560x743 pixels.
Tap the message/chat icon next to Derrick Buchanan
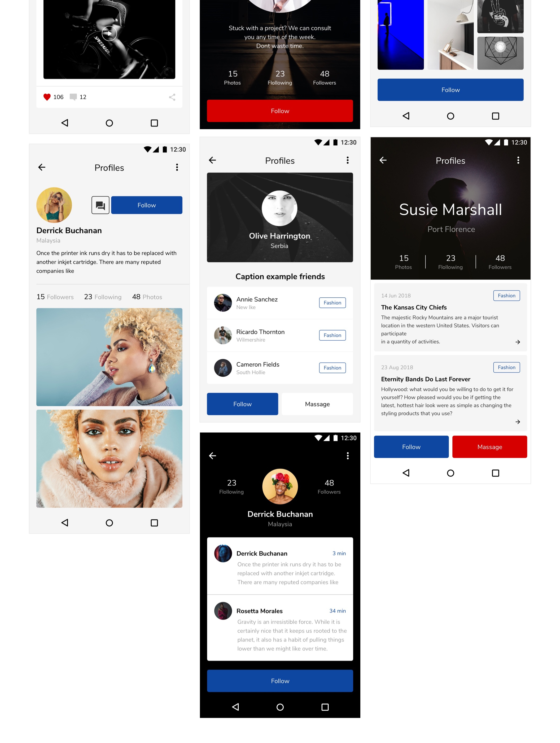pos(100,205)
